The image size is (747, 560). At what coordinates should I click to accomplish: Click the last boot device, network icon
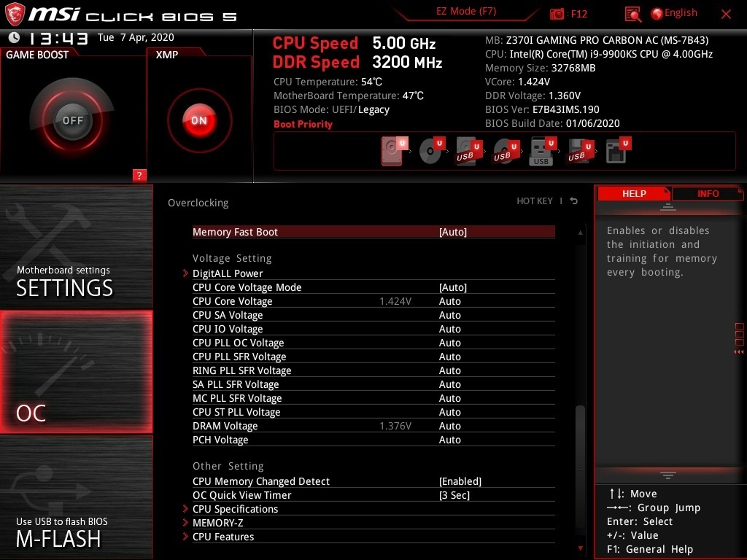pos(618,151)
